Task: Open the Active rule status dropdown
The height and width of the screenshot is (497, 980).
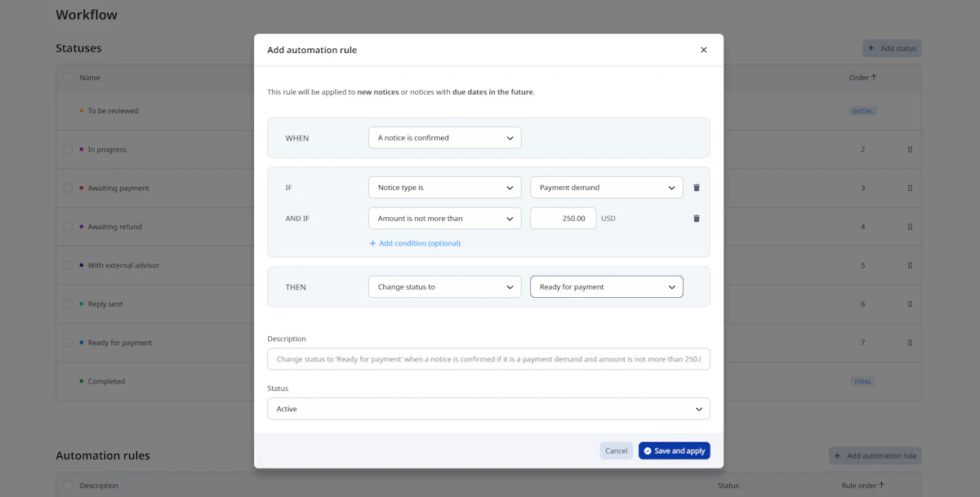Action: pos(488,409)
